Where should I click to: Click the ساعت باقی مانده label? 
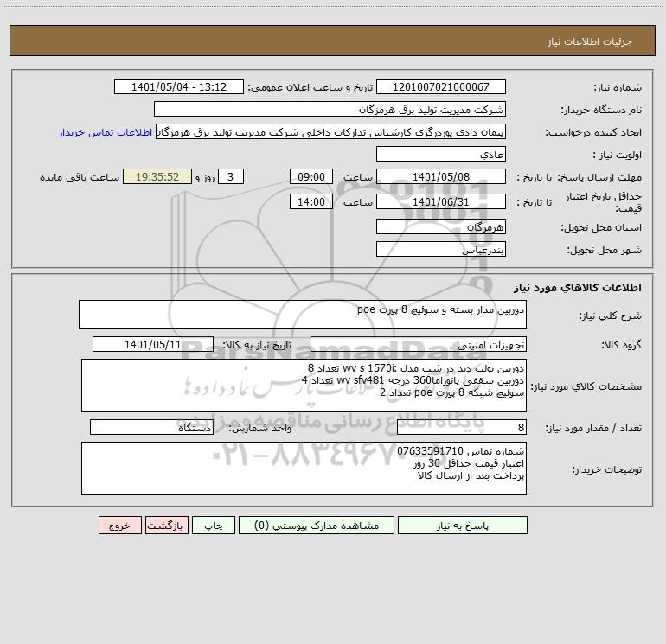coord(80,177)
